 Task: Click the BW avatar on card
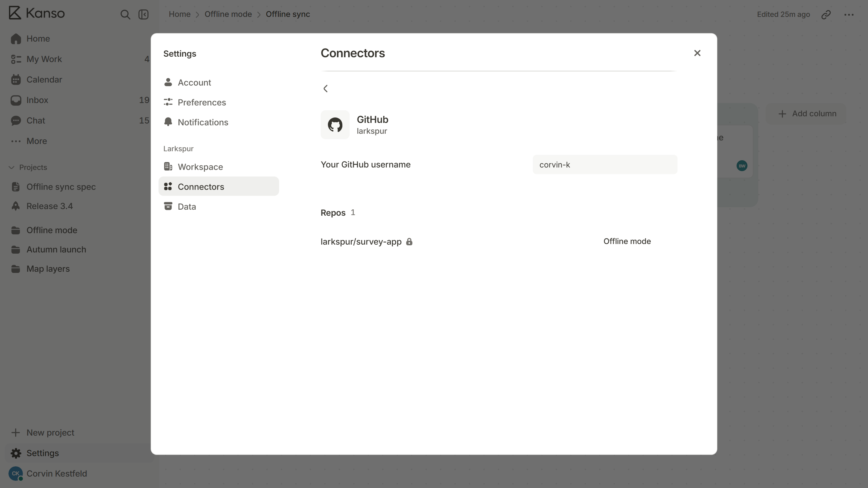tap(742, 166)
